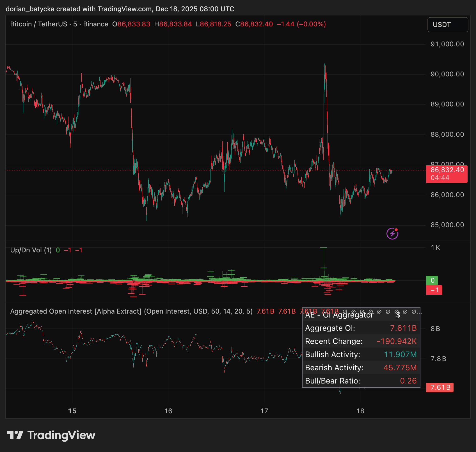Image resolution: width=476 pixels, height=452 pixels.
Task: Toggle the third Ø visibility marker in OI row
Action: pyautogui.click(x=362, y=311)
